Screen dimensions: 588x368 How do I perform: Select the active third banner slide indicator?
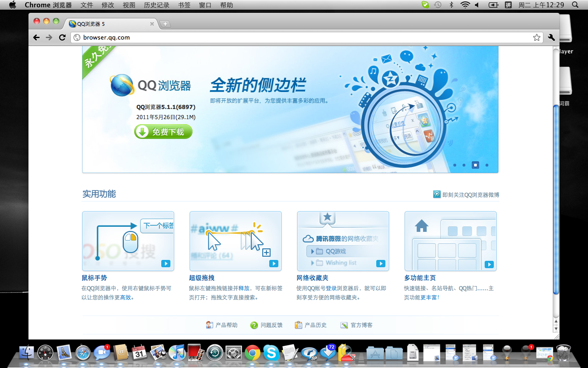(475, 165)
